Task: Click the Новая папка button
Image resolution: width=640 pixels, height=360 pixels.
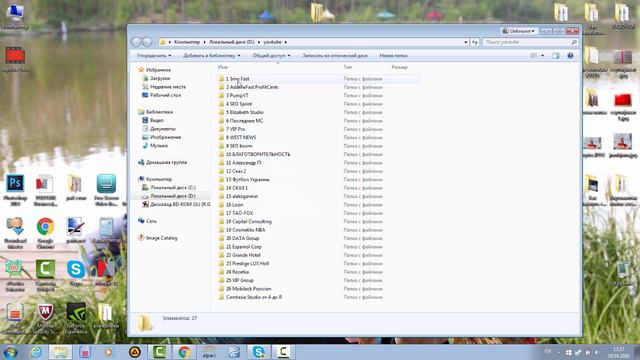Action: (393, 56)
